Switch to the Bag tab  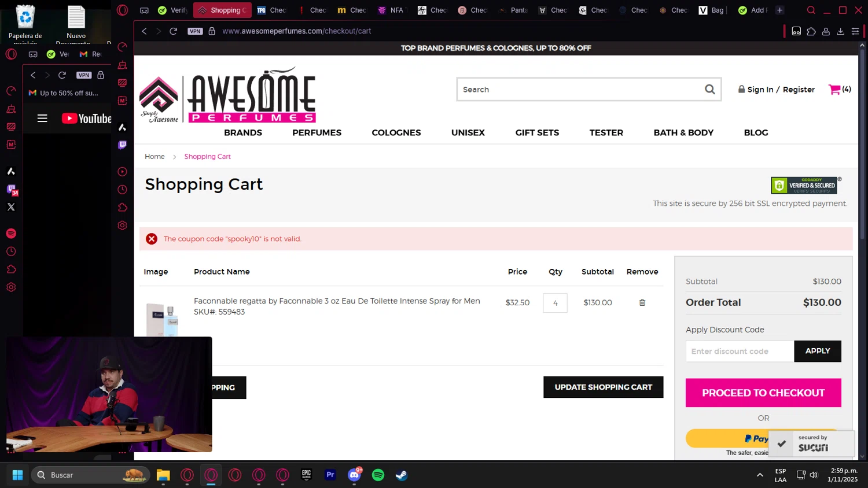point(712,10)
